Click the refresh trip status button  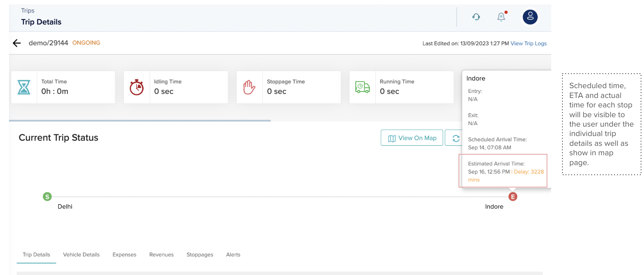[455, 138]
